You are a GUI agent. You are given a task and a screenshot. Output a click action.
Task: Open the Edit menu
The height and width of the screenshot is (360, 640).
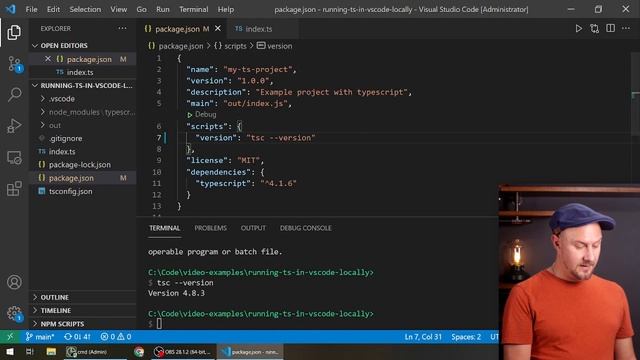pyautogui.click(x=53, y=9)
